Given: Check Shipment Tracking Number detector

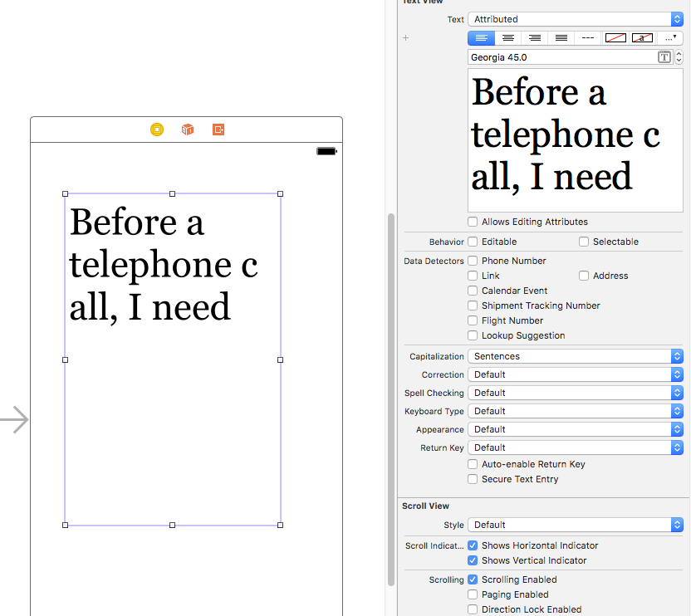Looking at the screenshot, I should click(x=473, y=306).
